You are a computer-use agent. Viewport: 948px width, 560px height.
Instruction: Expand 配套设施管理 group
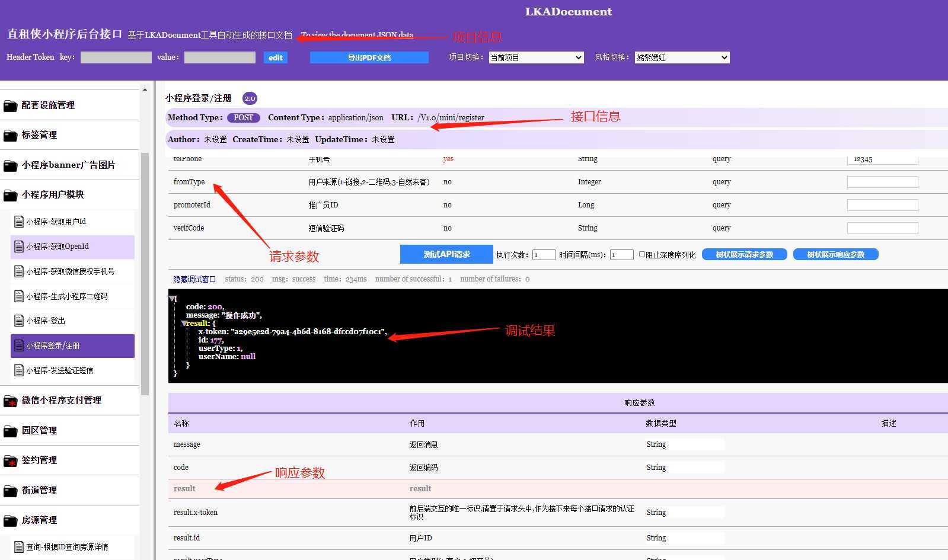pos(69,105)
